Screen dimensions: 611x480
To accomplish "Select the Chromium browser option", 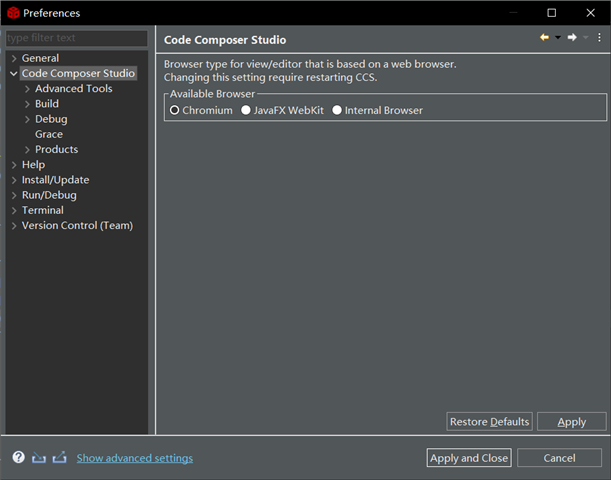I will [175, 110].
